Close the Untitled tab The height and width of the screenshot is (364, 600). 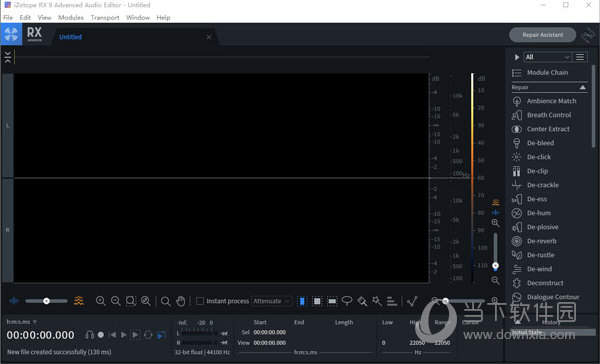(209, 37)
